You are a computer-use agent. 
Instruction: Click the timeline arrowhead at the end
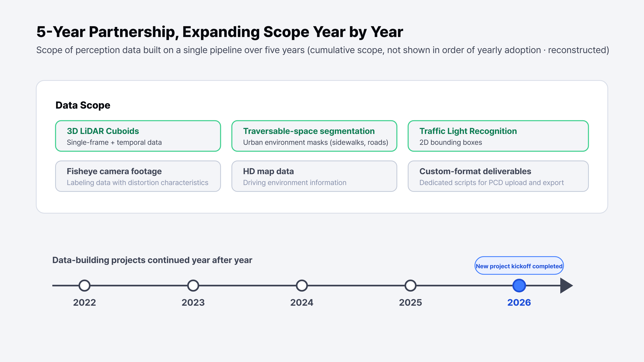pyautogui.click(x=566, y=286)
